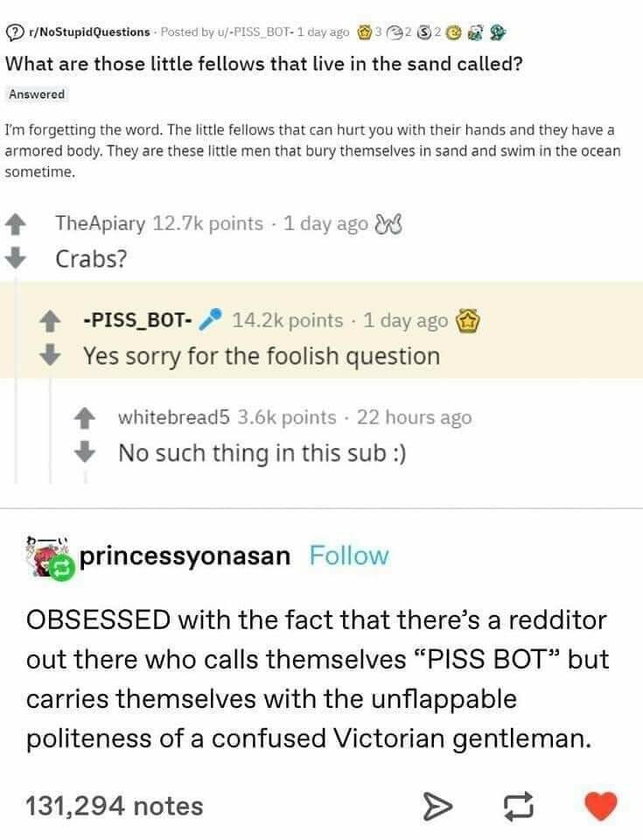Toggle the red heart like button

click(x=600, y=805)
